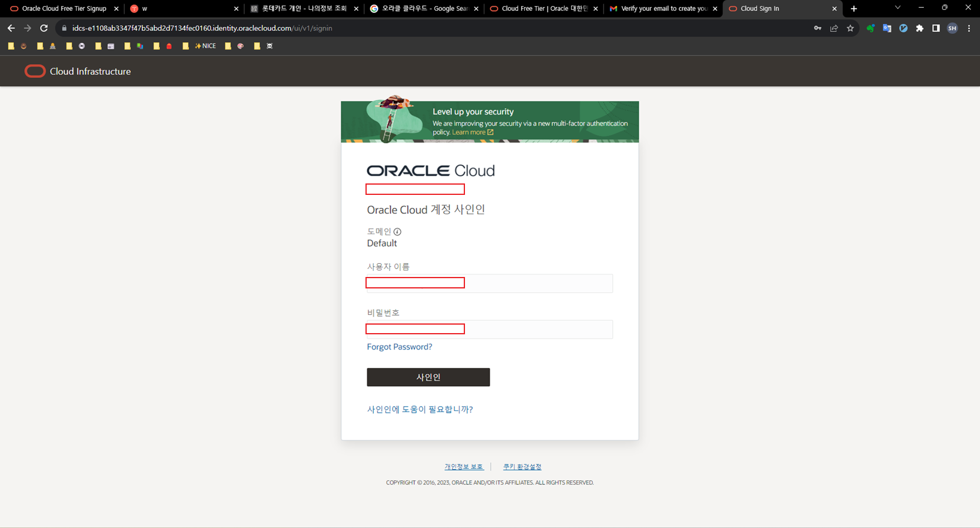Go back to the previous page
980x528 pixels.
[x=11, y=28]
